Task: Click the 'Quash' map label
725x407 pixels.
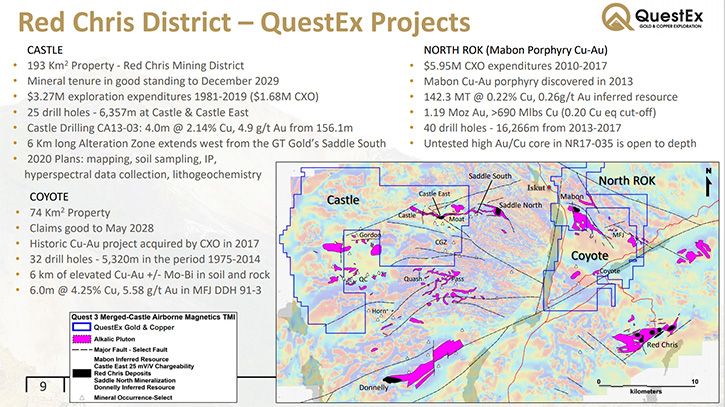Action: coord(412,279)
